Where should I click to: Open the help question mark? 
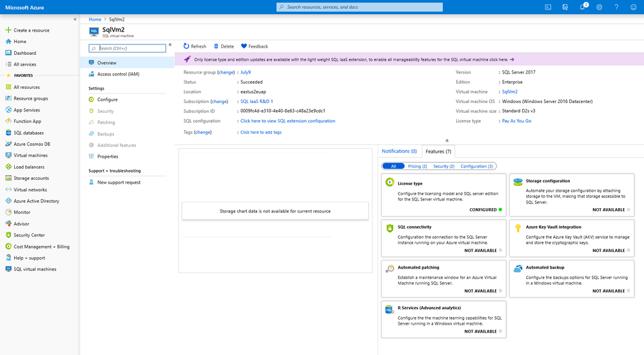[x=616, y=7]
